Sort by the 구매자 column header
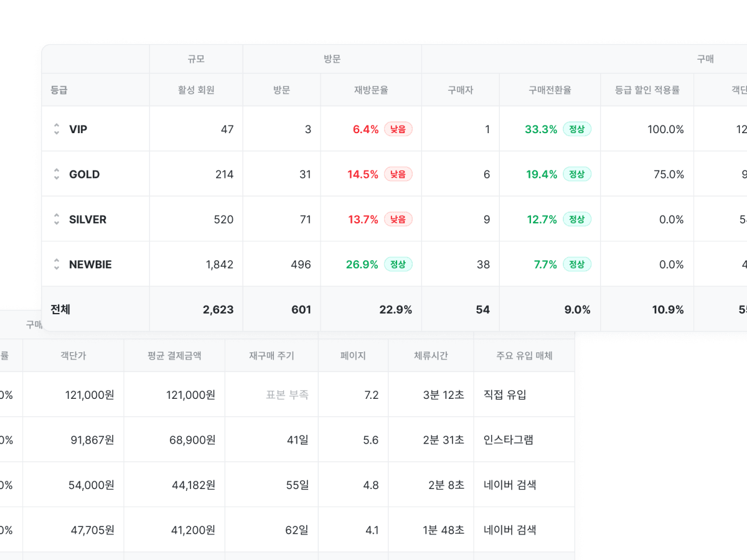The width and height of the screenshot is (747, 560). pos(461,90)
